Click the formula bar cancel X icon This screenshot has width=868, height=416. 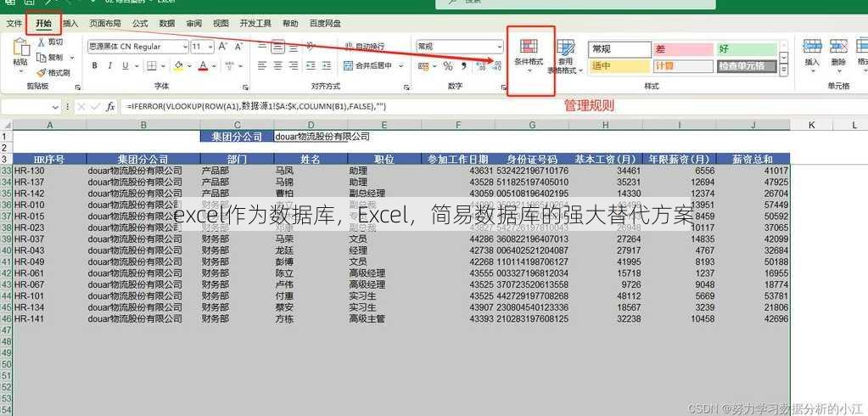click(x=81, y=106)
